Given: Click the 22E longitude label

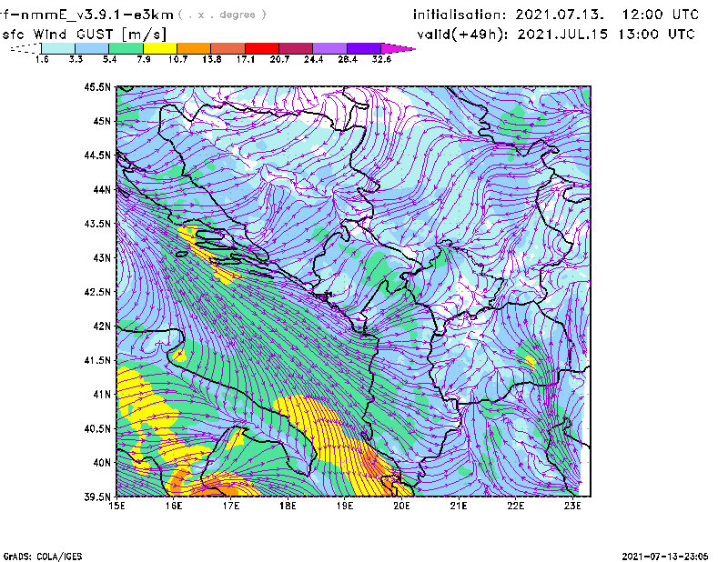Looking at the screenshot, I should coord(516,506).
